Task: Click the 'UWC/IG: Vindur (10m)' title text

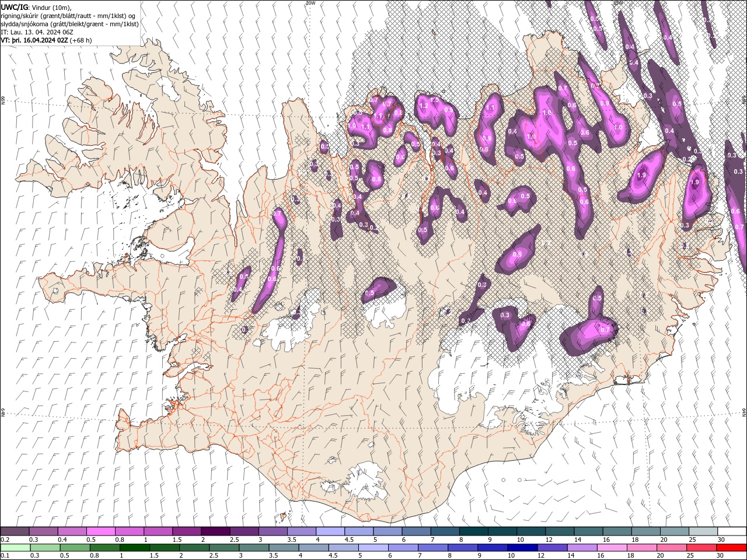Action: click(36, 6)
